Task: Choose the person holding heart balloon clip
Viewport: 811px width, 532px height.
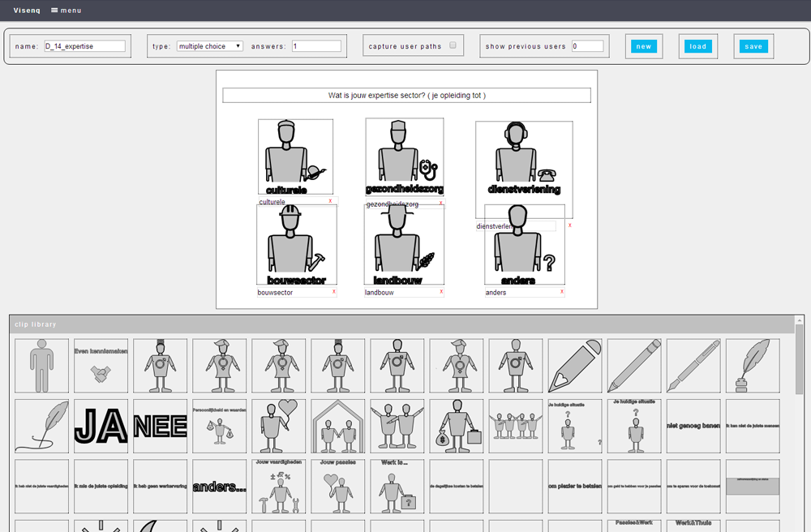Action: click(x=279, y=426)
